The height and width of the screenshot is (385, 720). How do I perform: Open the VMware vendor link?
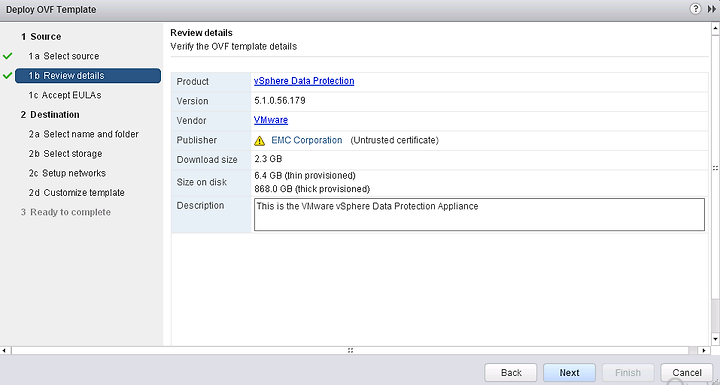(x=271, y=120)
